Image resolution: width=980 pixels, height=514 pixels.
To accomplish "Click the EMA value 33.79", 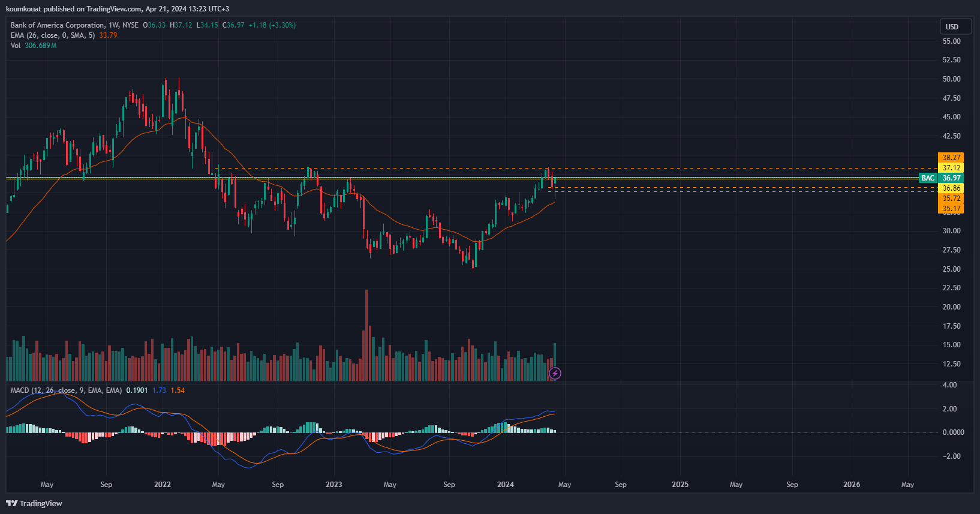I will [108, 35].
